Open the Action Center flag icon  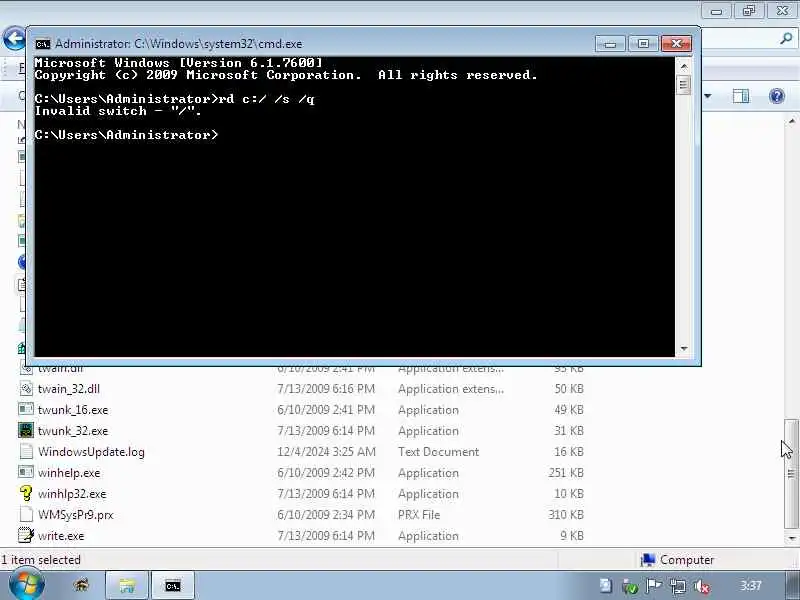point(654,586)
